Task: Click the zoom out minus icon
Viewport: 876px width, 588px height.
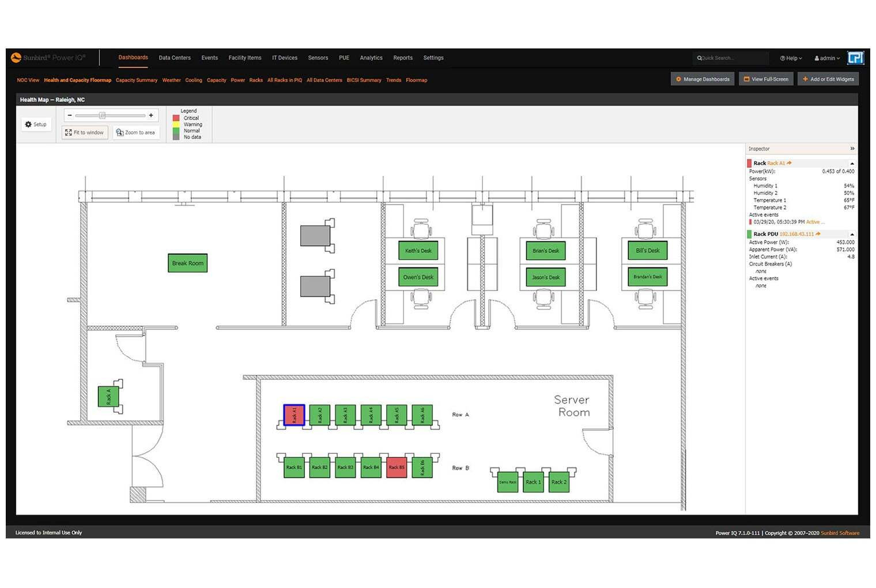Action: pos(70,115)
